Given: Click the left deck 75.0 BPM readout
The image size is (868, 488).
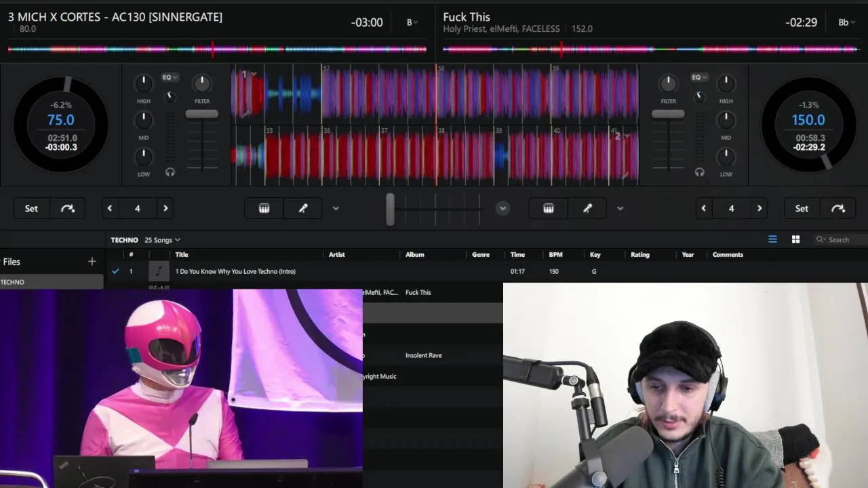Looking at the screenshot, I should (60, 120).
